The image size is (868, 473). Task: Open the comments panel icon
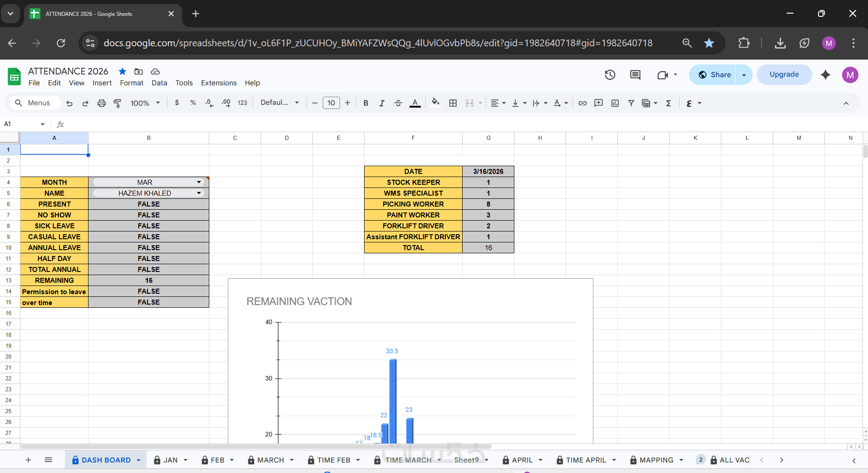pyautogui.click(x=635, y=75)
